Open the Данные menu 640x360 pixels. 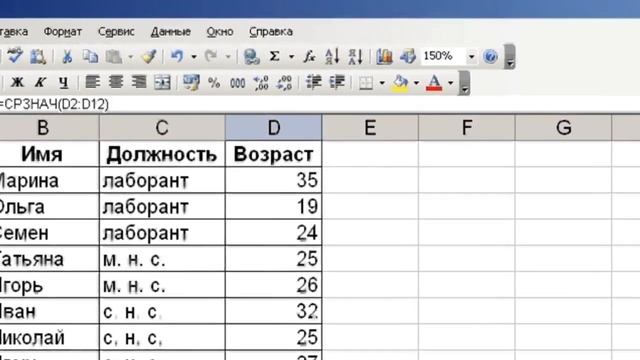pyautogui.click(x=171, y=31)
